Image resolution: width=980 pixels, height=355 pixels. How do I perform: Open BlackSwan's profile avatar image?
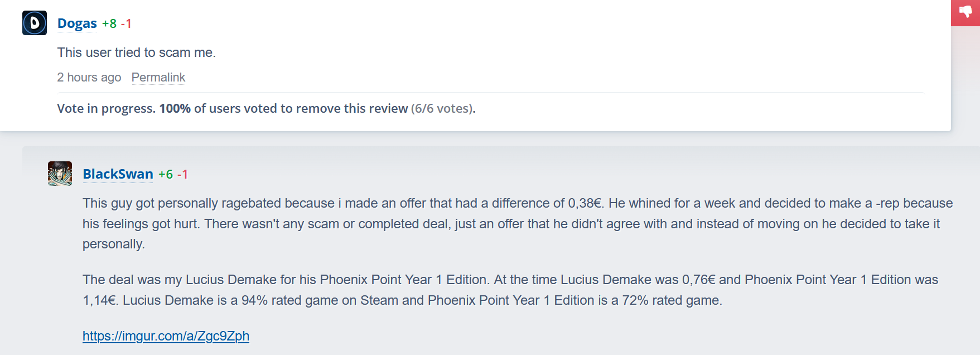point(60,174)
